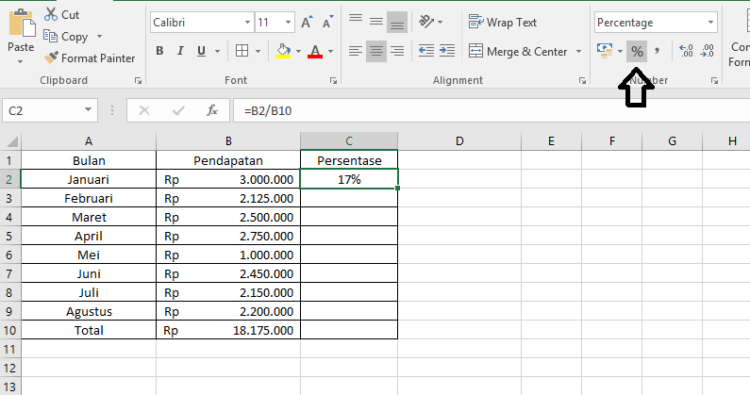Image resolution: width=750 pixels, height=395 pixels.
Task: Expand Copy options arrow
Action: tap(99, 36)
